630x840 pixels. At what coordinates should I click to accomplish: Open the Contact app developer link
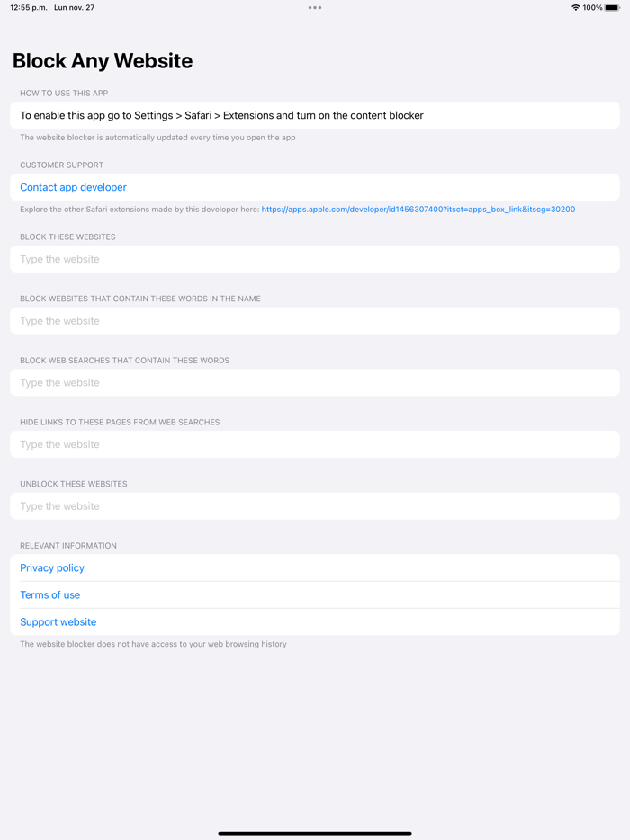point(73,186)
